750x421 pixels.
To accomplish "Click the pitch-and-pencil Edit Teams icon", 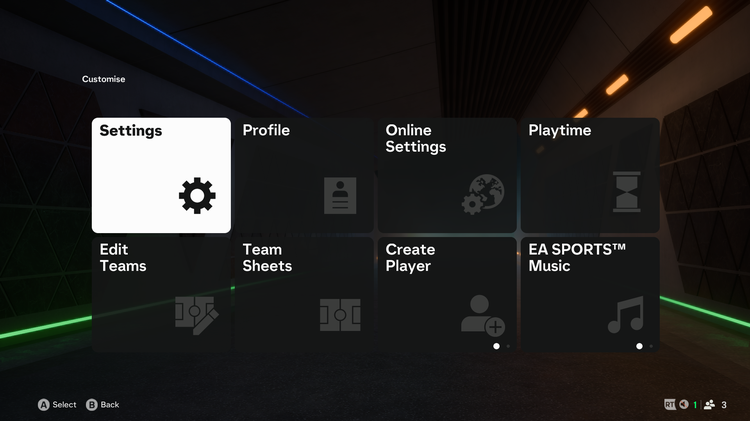I will [197, 315].
